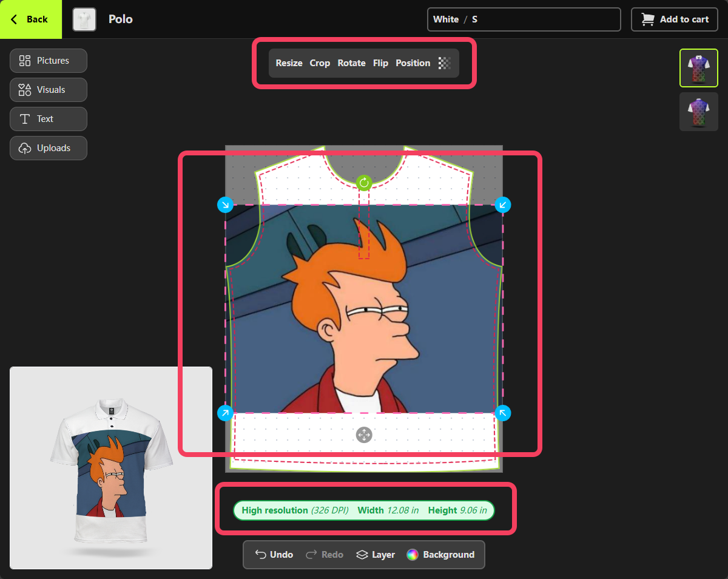The image size is (728, 579).
Task: Click the Width 12.08 in value
Action: click(388, 510)
